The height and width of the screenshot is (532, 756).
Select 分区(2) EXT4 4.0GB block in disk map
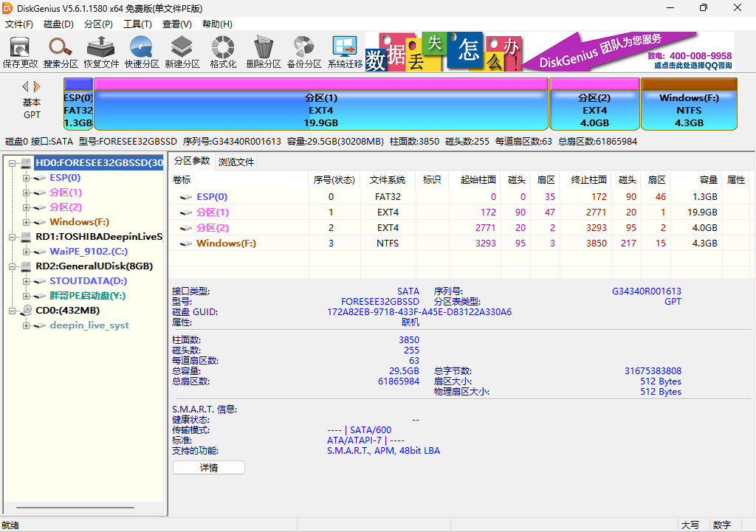coord(594,104)
